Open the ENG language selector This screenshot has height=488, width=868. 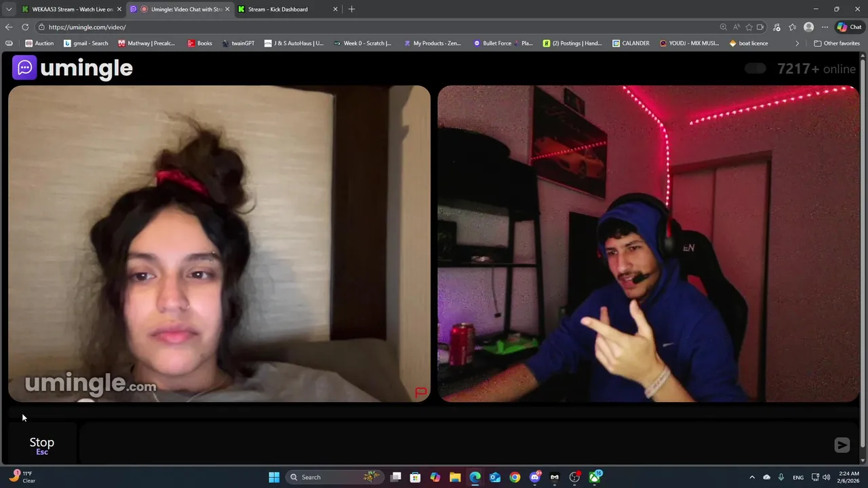click(x=798, y=477)
